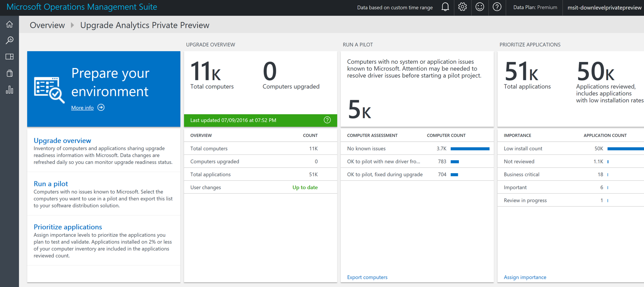Open the help question mark icon
The width and height of the screenshot is (644, 287).
pyautogui.click(x=497, y=7)
